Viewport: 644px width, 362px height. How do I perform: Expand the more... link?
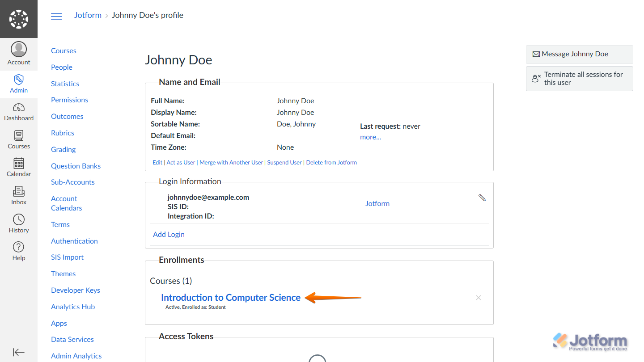[x=371, y=137]
